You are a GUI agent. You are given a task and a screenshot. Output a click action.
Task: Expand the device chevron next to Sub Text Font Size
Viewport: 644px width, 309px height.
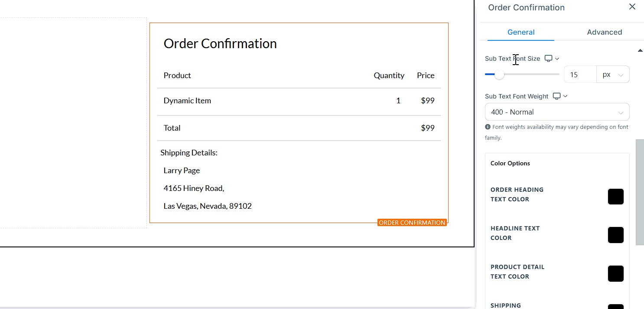click(557, 59)
